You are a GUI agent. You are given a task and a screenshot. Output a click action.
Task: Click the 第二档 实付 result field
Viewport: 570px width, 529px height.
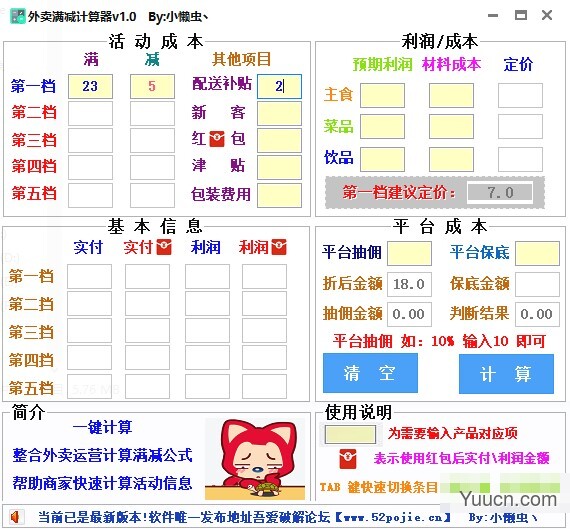click(89, 304)
